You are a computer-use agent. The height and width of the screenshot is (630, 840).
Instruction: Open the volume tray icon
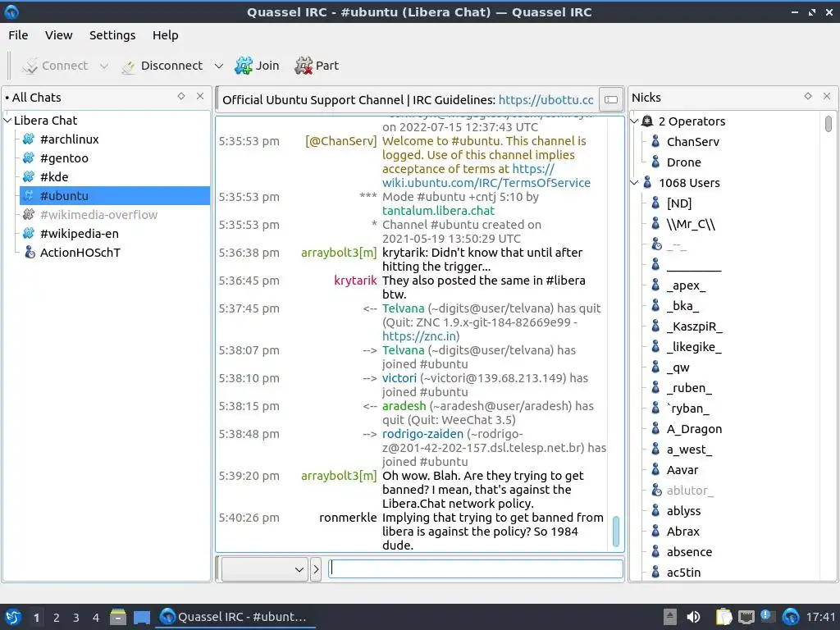694,617
